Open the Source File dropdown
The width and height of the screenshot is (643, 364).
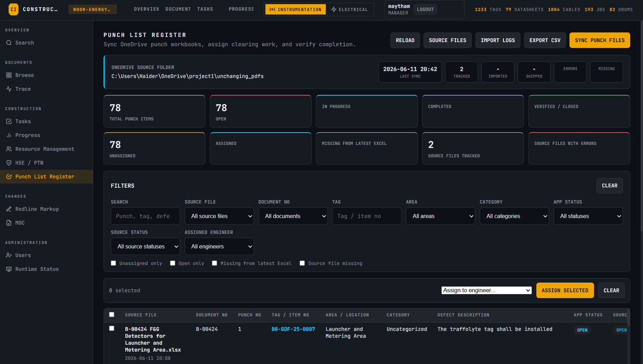point(219,216)
